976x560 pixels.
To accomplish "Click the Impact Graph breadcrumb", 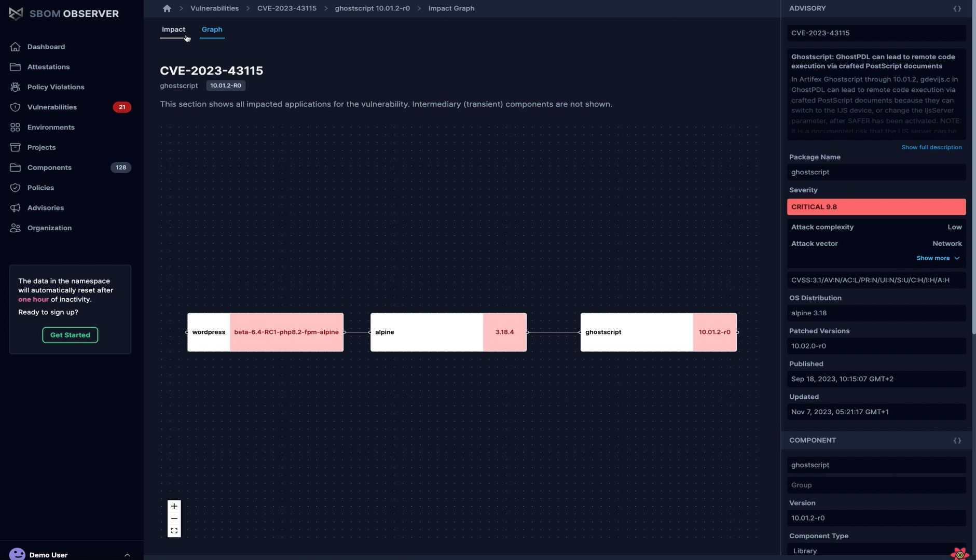I will click(x=451, y=8).
